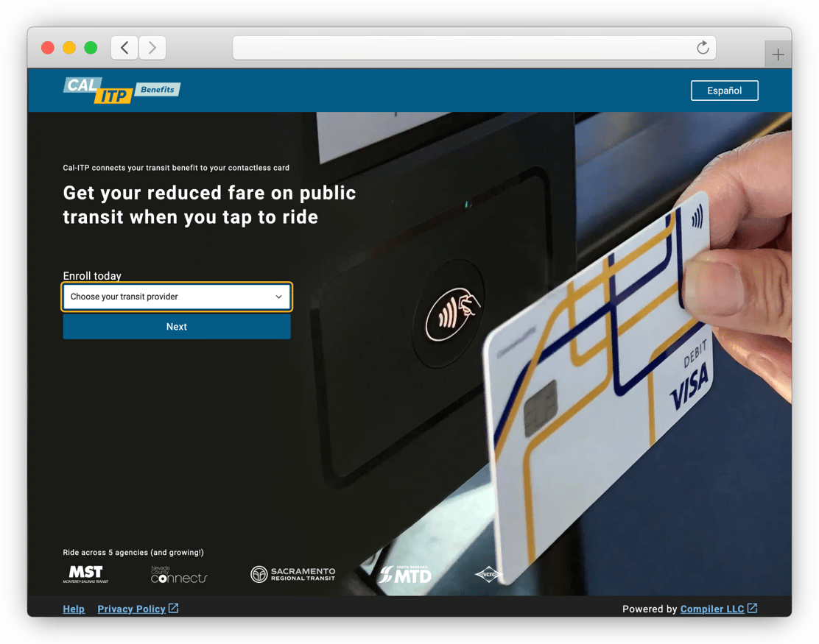Expand the Choose your transit provider dropdown
This screenshot has width=819, height=644.
[x=177, y=297]
